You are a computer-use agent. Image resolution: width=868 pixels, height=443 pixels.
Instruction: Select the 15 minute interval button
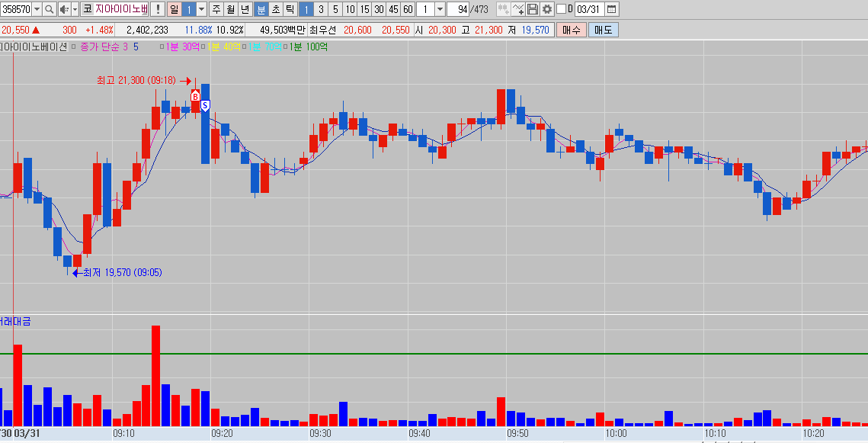click(364, 9)
